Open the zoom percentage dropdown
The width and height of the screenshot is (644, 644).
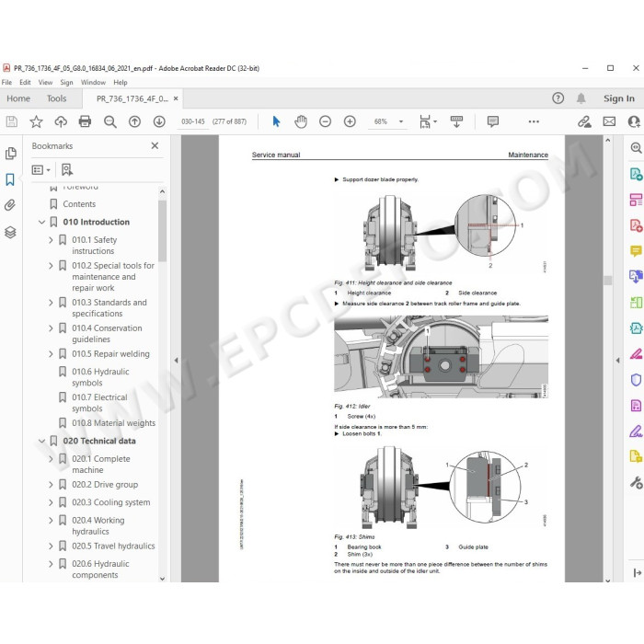[401, 121]
